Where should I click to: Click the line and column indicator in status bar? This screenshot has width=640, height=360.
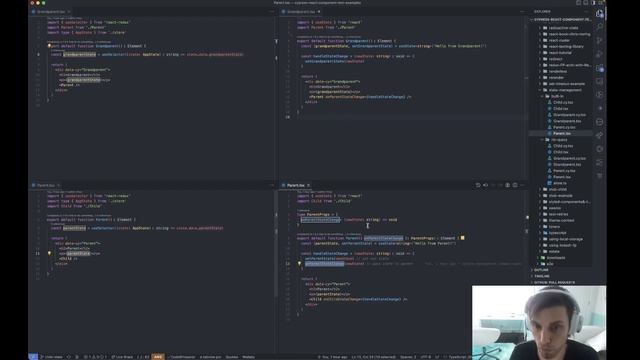(373, 357)
